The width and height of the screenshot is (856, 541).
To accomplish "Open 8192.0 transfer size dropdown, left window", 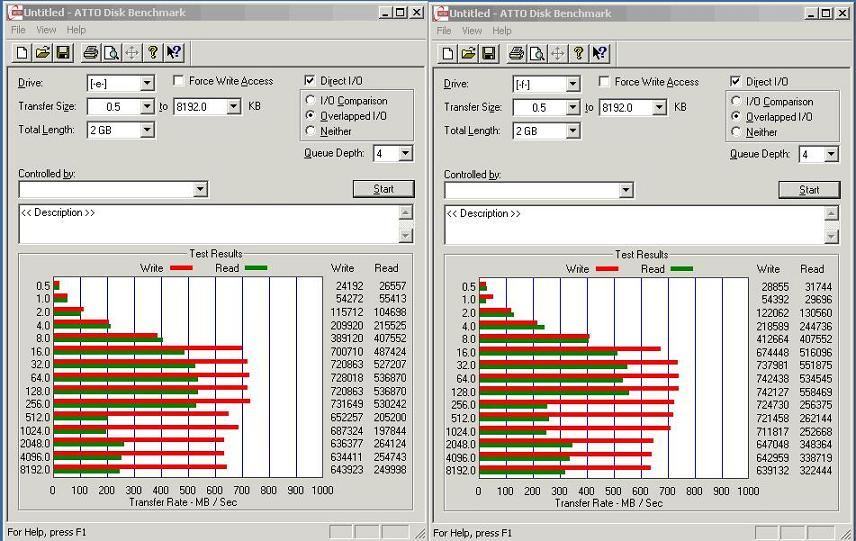I will [234, 106].
